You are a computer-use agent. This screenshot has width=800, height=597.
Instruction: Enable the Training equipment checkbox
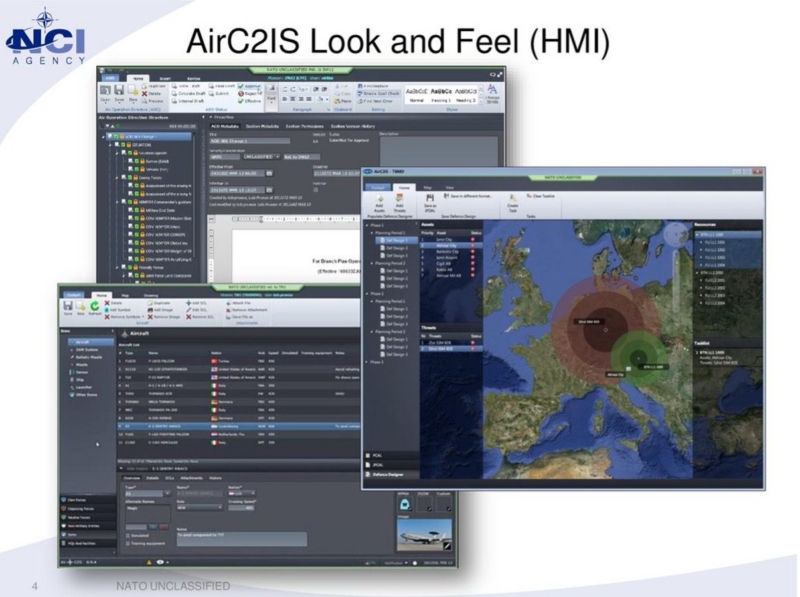pos(126,543)
